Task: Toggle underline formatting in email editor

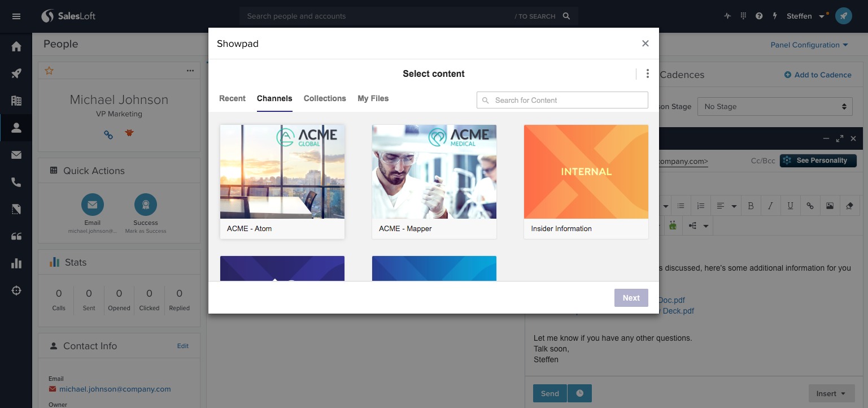Action: tap(790, 206)
